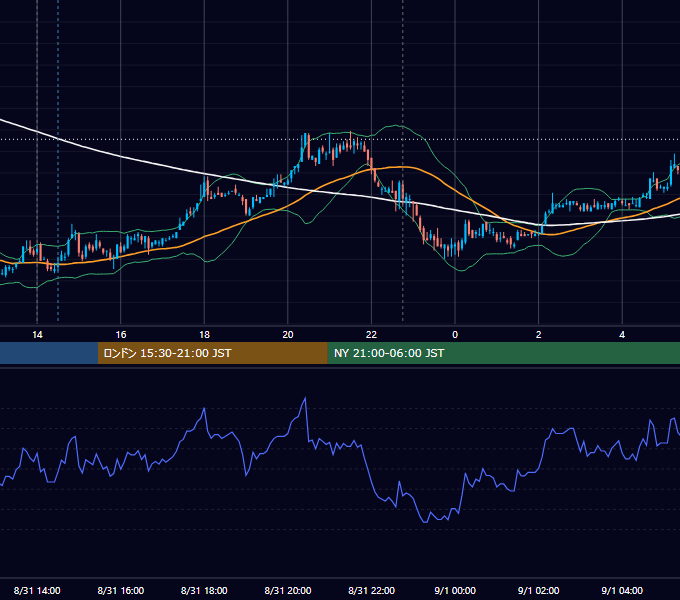Click the '9/1 02:00' date label
This screenshot has height=600, width=680.
click(539, 590)
